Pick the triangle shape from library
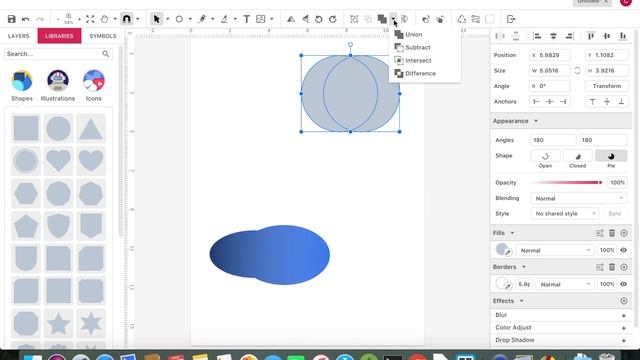The width and height of the screenshot is (640, 360). (x=91, y=129)
